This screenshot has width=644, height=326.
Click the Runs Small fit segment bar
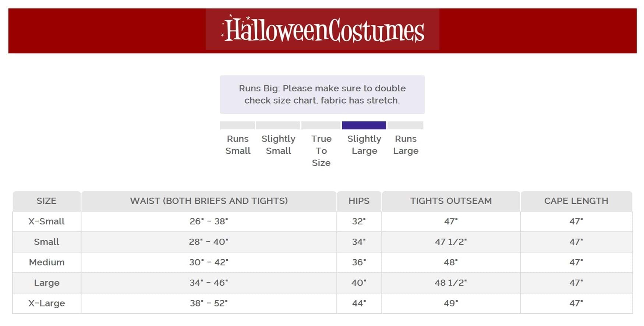(237, 125)
